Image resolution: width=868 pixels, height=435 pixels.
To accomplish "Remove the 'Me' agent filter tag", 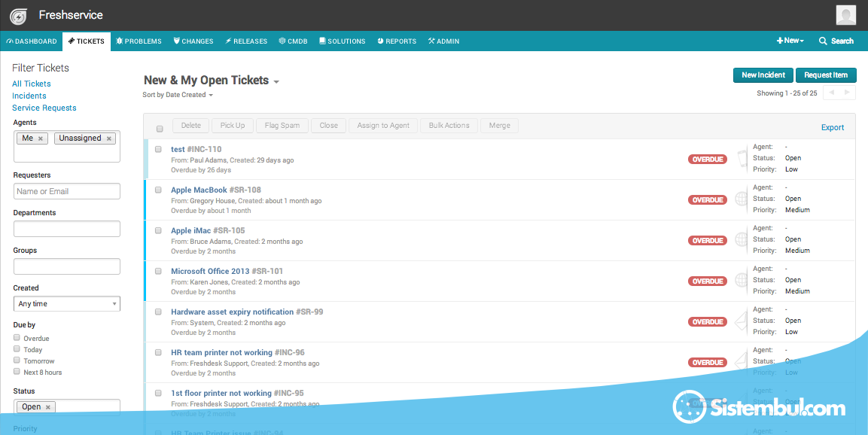I will click(41, 138).
